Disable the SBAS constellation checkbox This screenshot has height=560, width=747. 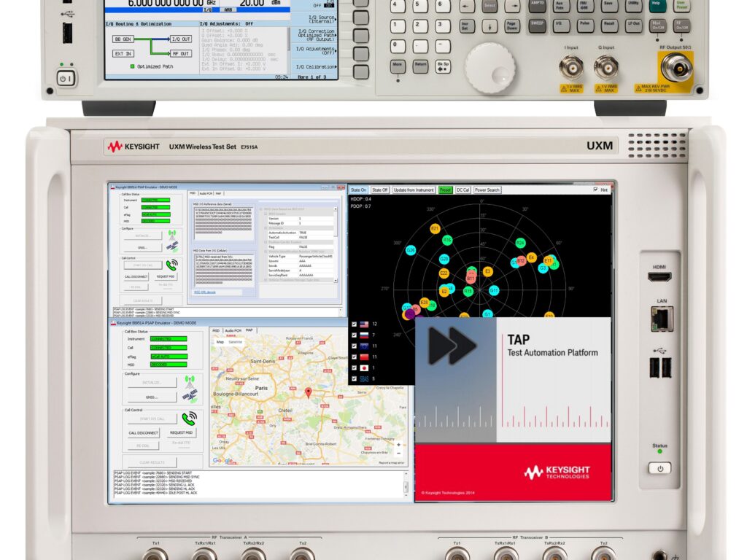click(354, 378)
